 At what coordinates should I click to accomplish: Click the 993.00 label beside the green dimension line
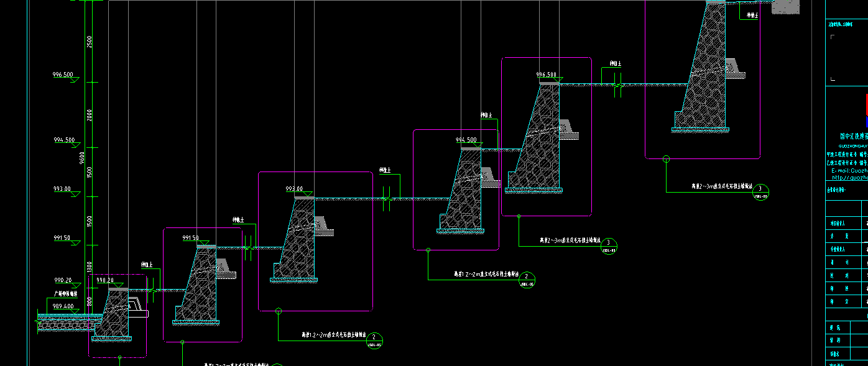(x=63, y=189)
